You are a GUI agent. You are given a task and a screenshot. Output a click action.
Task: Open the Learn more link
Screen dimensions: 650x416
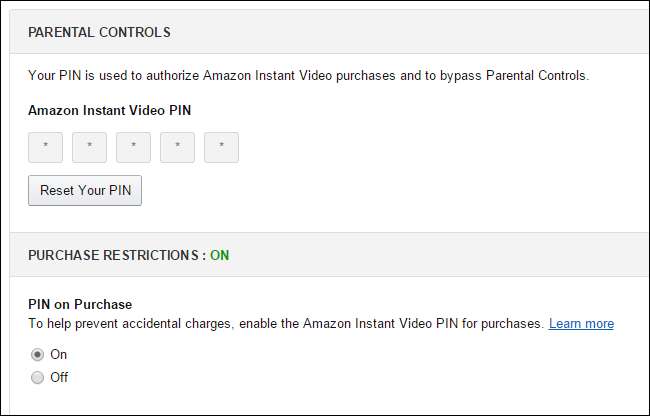click(x=581, y=324)
